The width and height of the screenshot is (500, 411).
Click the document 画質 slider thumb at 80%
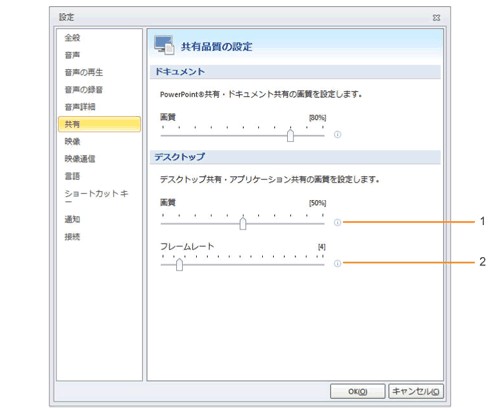click(290, 135)
